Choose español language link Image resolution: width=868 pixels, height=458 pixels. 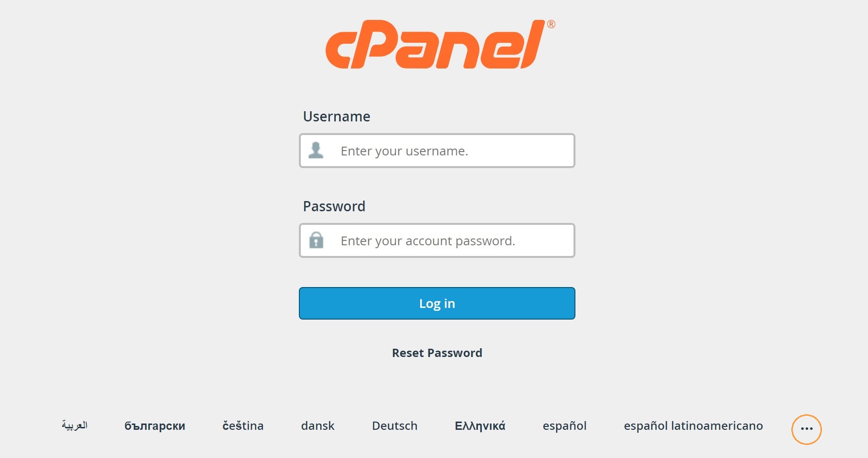[564, 426]
